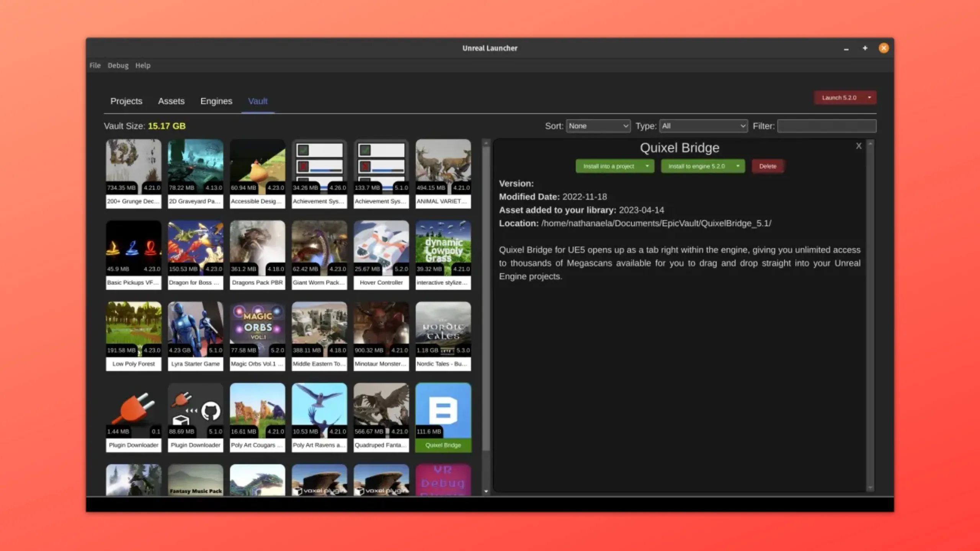
Task: Open the Dragon for Boss asset
Action: pos(196,255)
